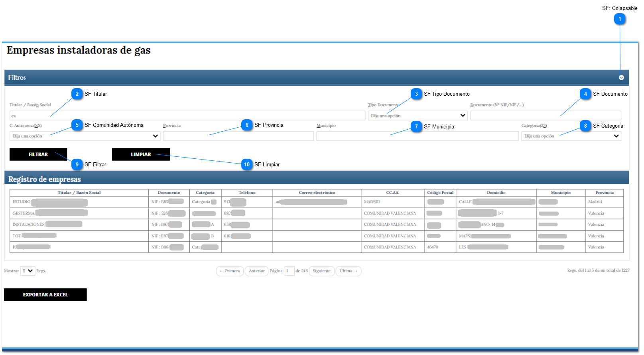Click the MADRID CC.AA. cell
The height and width of the screenshot is (355, 644).
[393, 202]
